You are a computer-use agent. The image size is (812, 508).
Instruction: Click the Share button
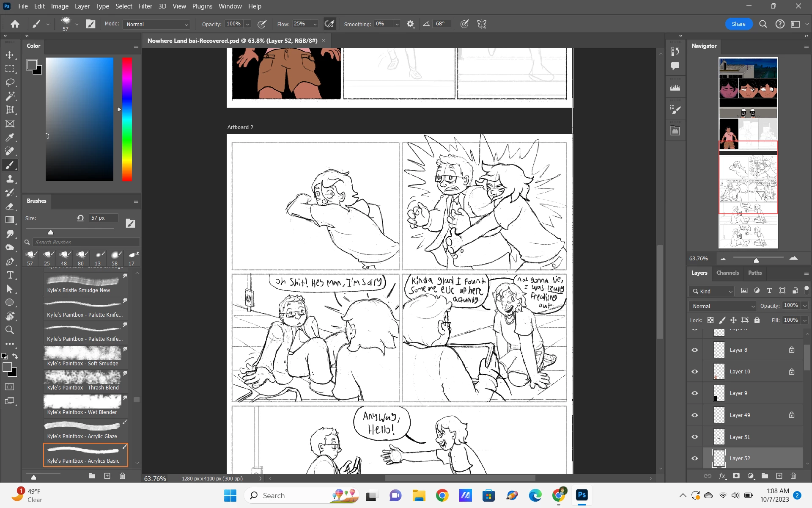738,24
